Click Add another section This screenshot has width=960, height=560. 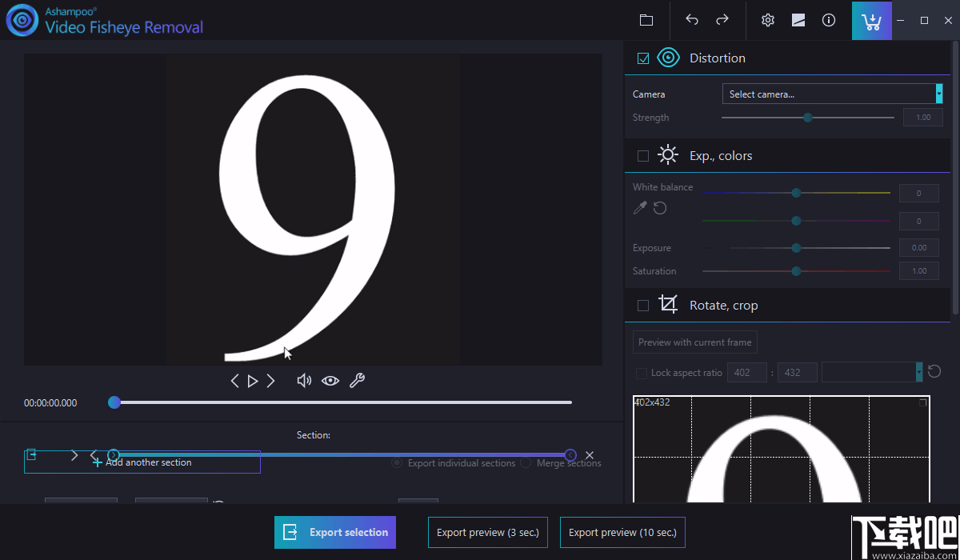[x=142, y=462]
